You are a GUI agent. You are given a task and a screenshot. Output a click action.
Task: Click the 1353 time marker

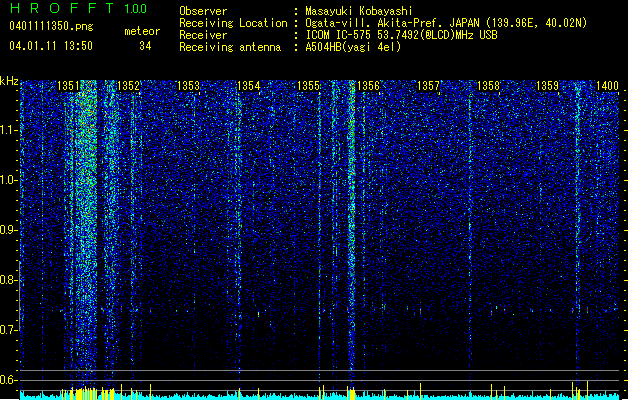click(188, 85)
